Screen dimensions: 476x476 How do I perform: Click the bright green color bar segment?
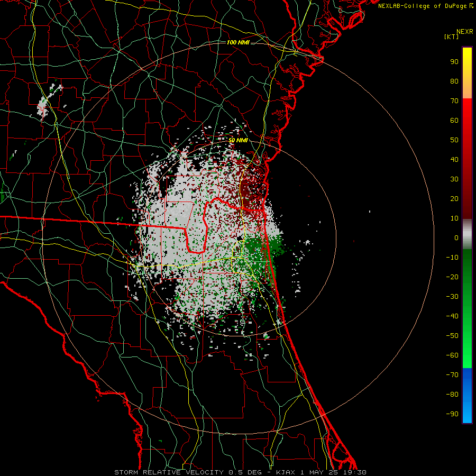click(467, 309)
